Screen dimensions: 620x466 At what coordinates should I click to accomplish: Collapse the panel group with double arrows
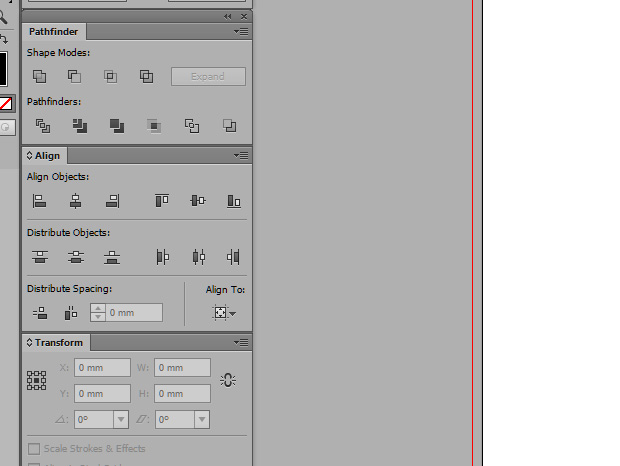point(227,17)
